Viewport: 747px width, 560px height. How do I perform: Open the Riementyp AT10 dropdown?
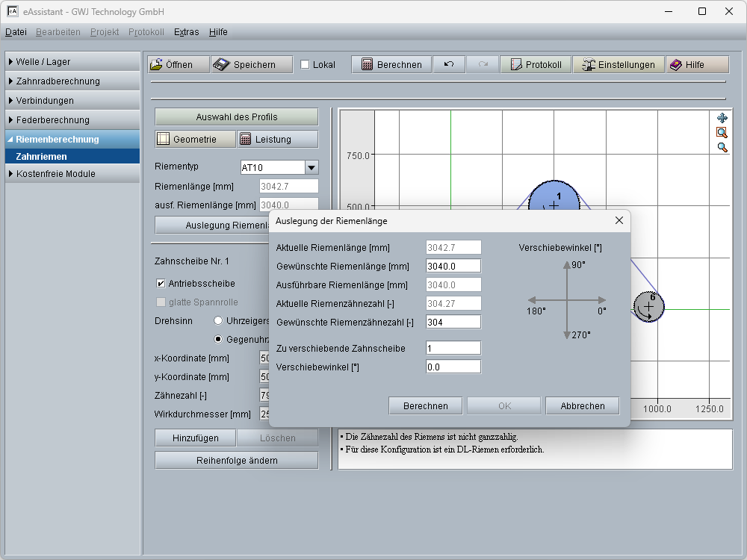pos(311,168)
